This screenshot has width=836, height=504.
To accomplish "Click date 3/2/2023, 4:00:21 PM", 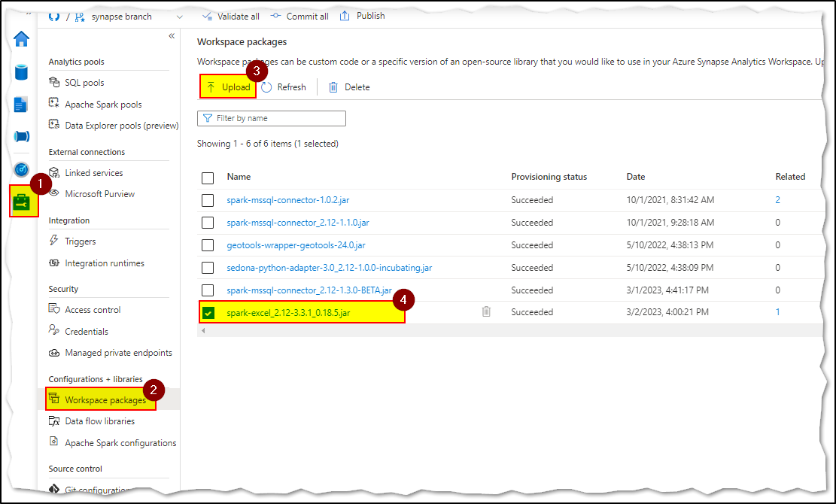I will pyautogui.click(x=667, y=311).
